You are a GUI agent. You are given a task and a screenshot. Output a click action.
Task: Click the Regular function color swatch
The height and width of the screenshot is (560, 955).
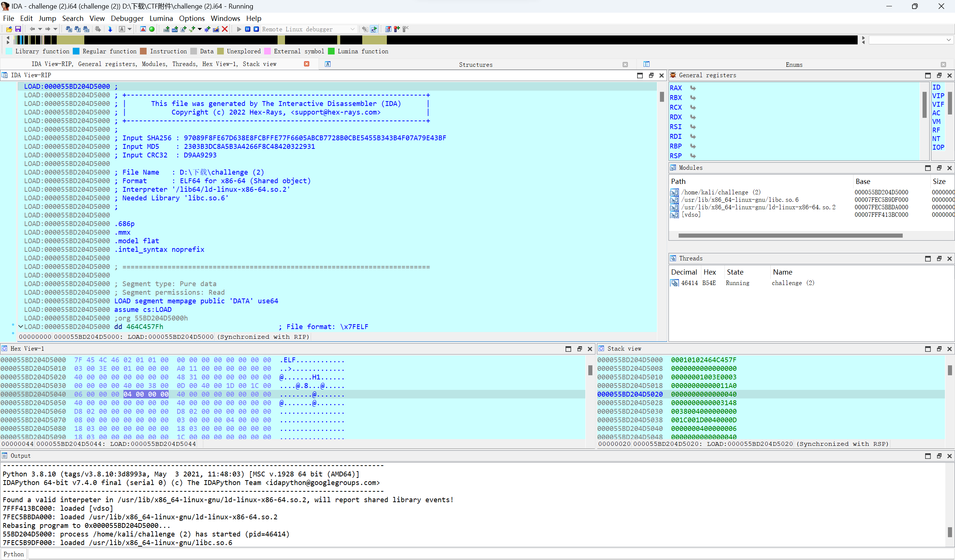click(76, 51)
